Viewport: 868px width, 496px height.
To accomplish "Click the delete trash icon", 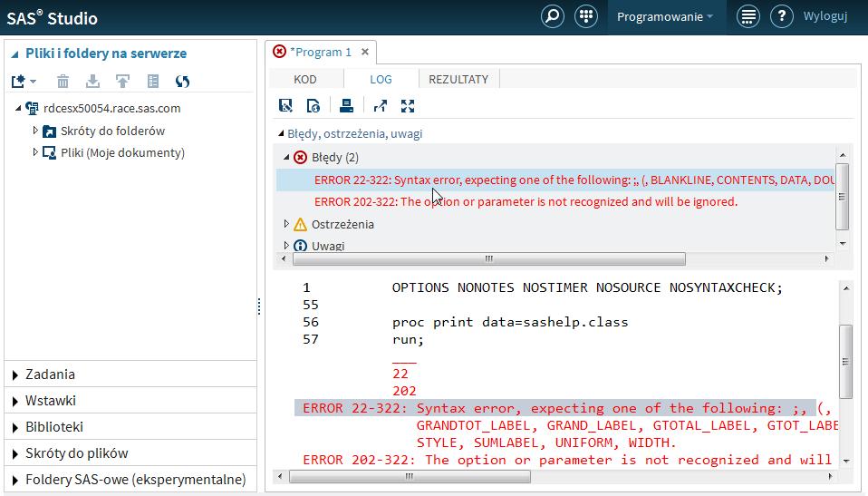I will [x=63, y=82].
